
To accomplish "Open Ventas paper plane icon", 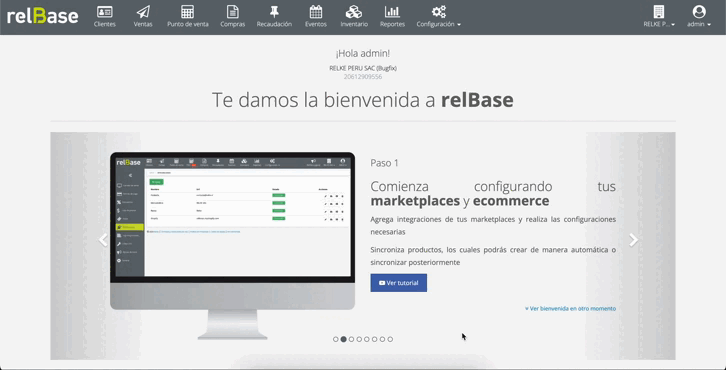I will point(143,12).
